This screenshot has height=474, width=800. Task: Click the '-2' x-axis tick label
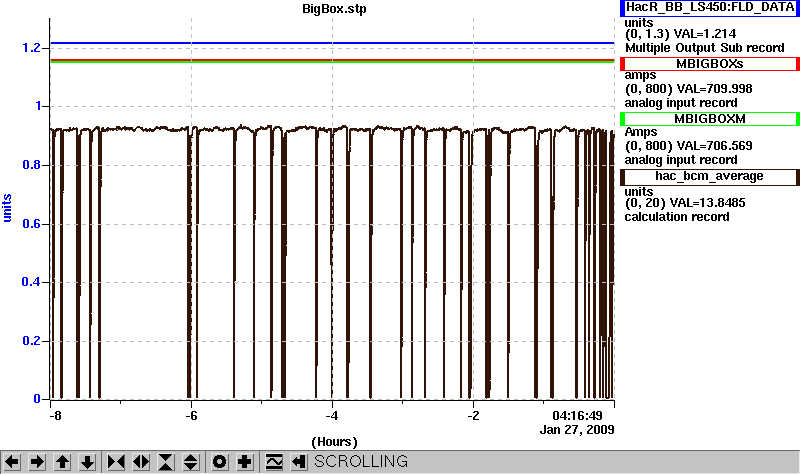473,416
